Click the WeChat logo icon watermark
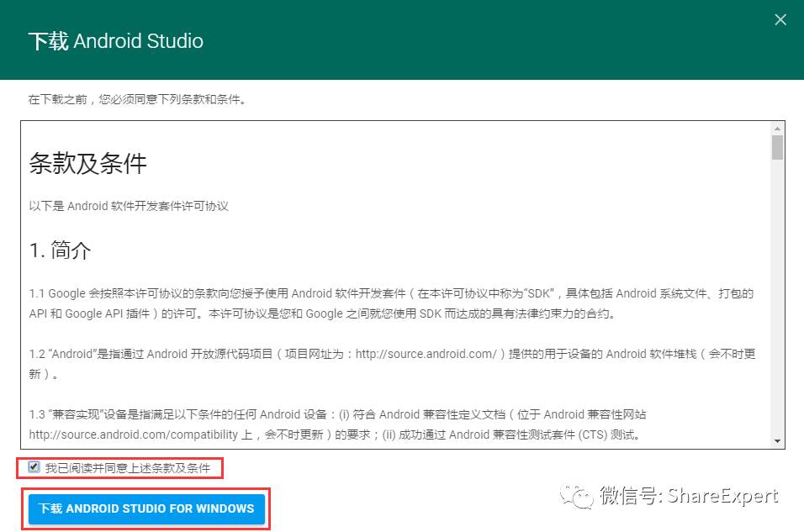Screen dimensions: 804x532 [x=576, y=496]
